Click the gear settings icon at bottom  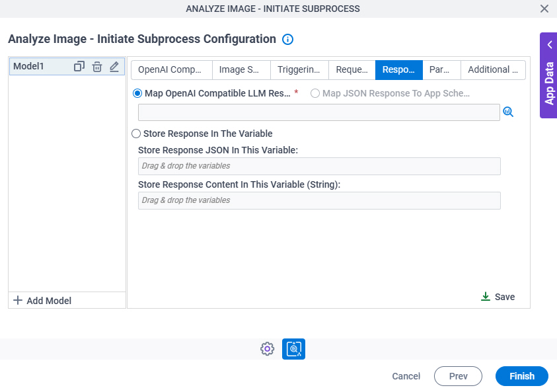[267, 349]
